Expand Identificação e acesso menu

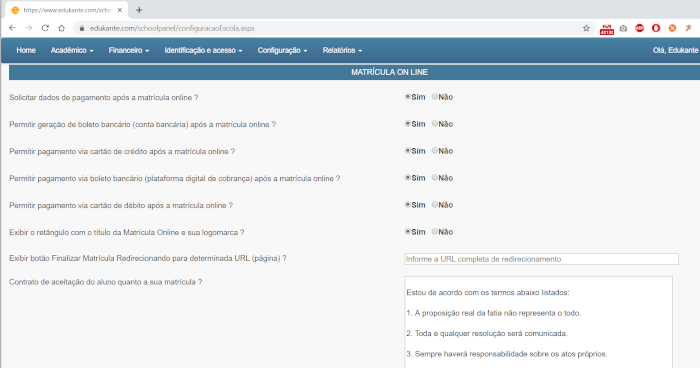point(203,50)
